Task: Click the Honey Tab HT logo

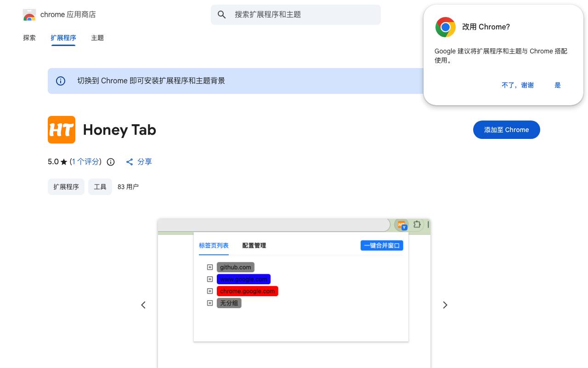Action: 62,130
